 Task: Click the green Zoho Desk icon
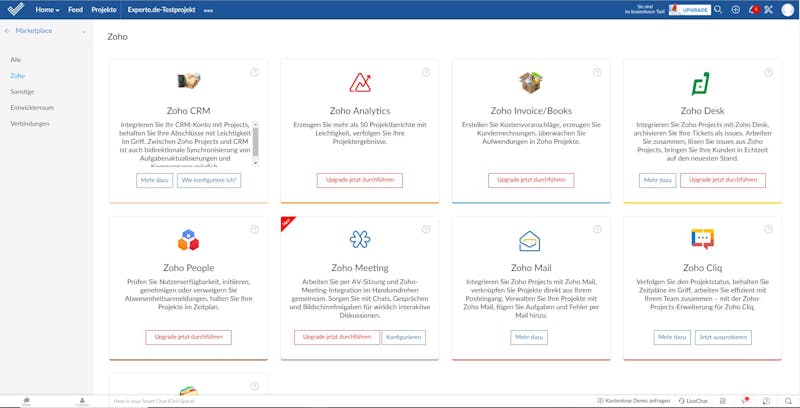click(x=701, y=84)
